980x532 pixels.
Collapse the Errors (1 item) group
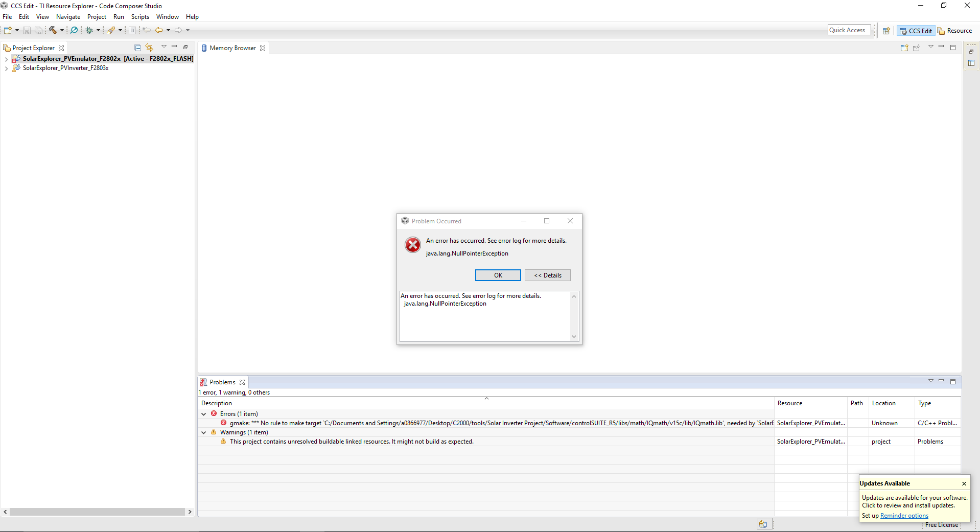pos(204,414)
